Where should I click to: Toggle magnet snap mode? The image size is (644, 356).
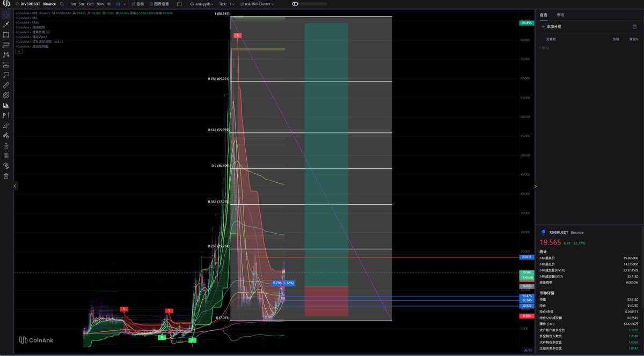[x=6, y=155]
